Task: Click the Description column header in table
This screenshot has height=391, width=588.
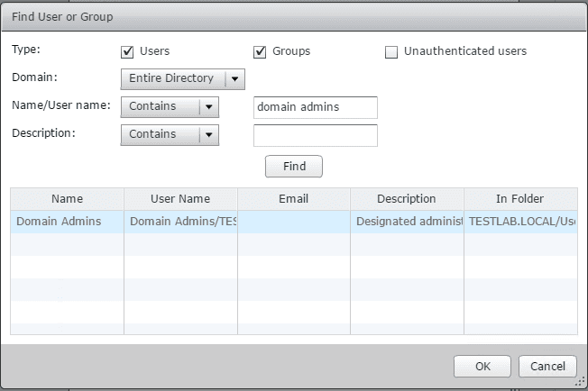Action: point(407,199)
